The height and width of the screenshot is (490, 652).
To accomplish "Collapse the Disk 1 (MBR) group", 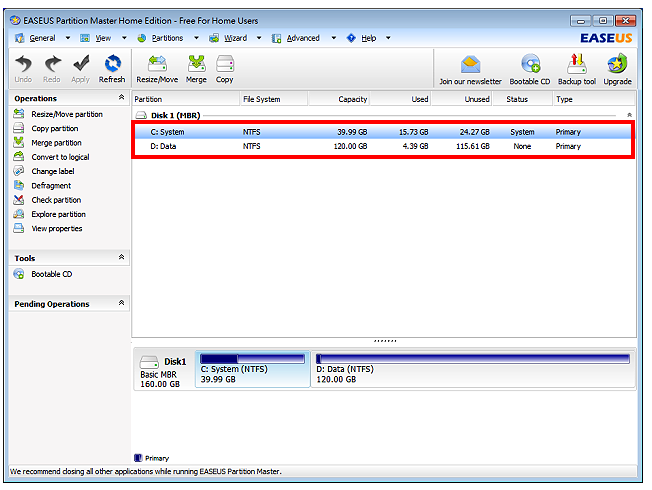I will (x=630, y=115).
